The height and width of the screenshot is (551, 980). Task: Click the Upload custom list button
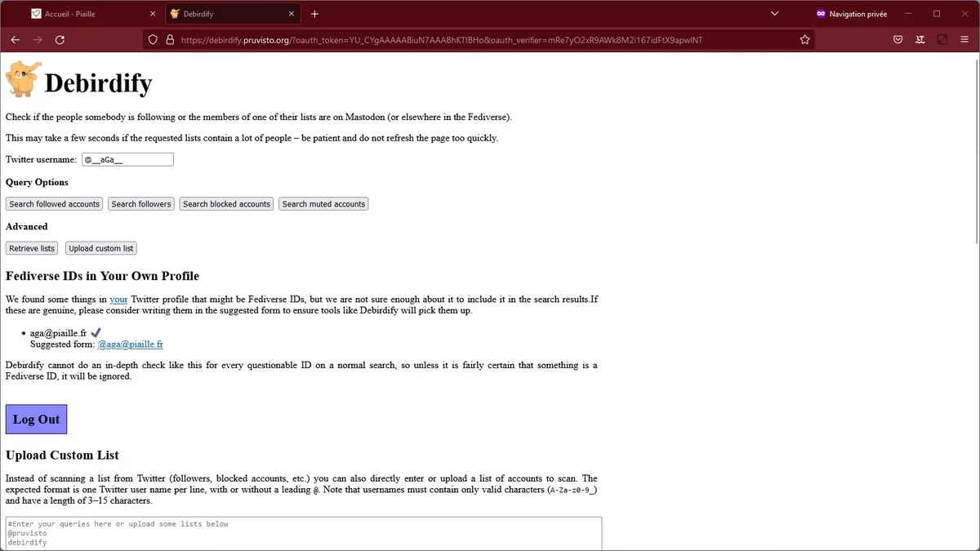(x=100, y=248)
